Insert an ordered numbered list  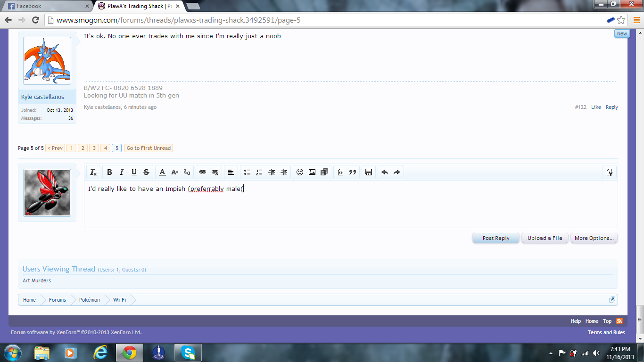click(259, 173)
